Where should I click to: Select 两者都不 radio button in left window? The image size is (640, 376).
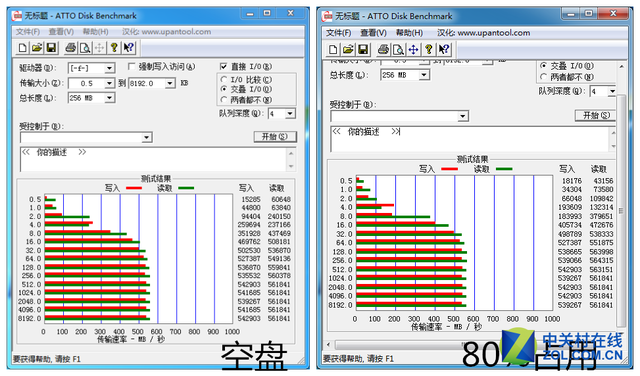click(224, 100)
